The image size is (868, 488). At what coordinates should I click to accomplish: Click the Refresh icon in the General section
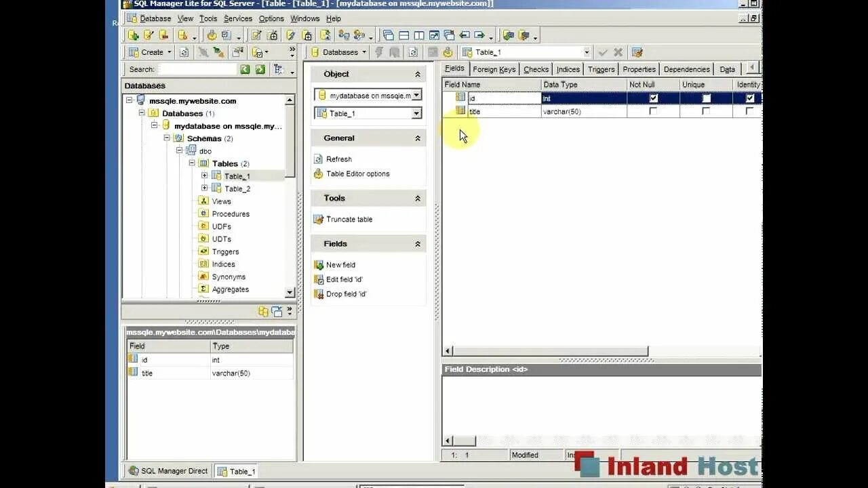(x=318, y=159)
